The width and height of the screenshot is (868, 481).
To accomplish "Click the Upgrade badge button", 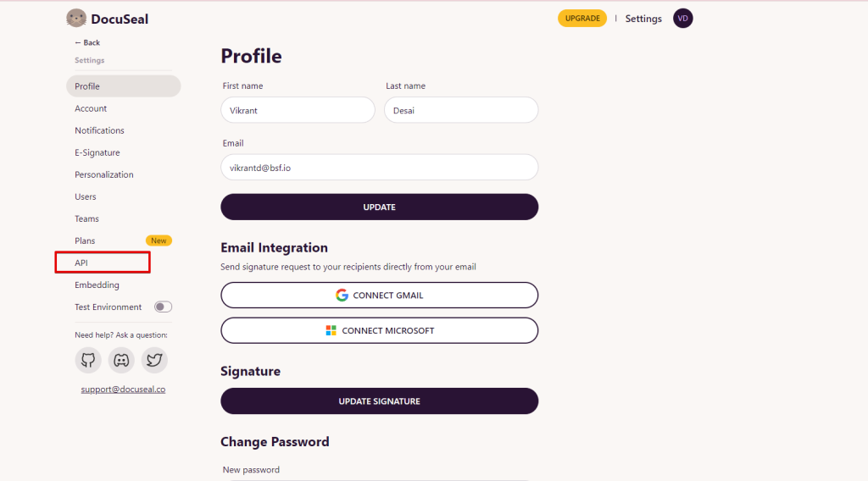I will coord(582,18).
